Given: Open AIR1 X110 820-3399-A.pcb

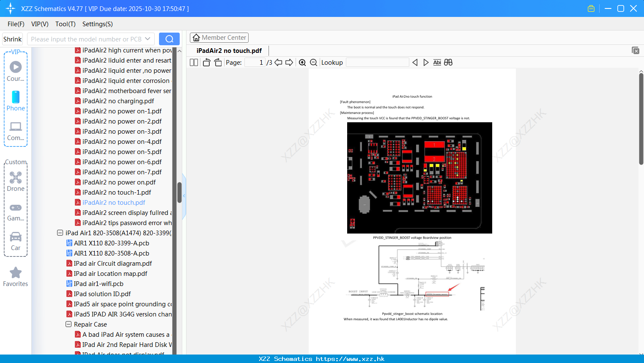Looking at the screenshot, I should 112,243.
